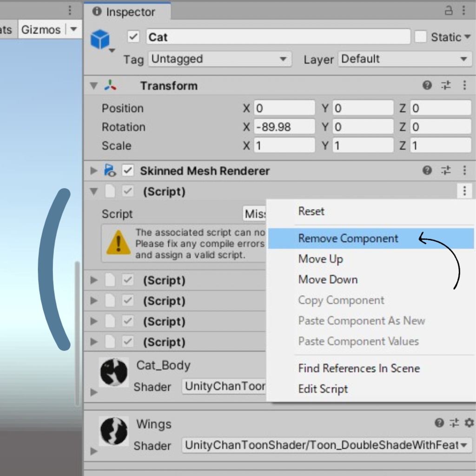Open the Wings material help icon
This screenshot has width=476, height=476.
(x=439, y=423)
